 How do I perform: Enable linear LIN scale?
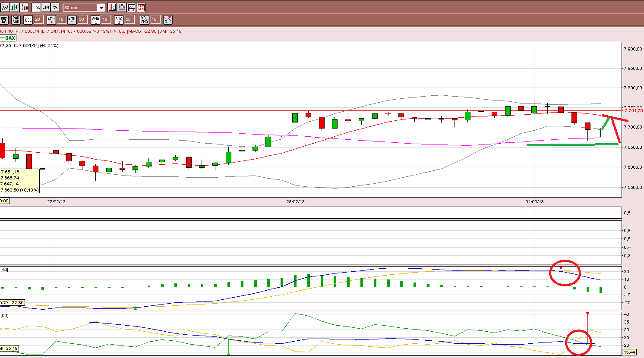[x=46, y=7]
